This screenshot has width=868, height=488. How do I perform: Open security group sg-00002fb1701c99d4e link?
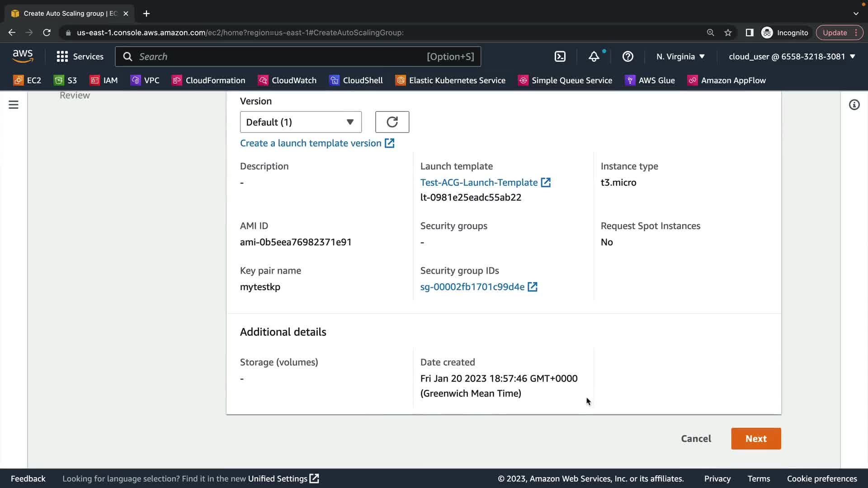coord(472,287)
